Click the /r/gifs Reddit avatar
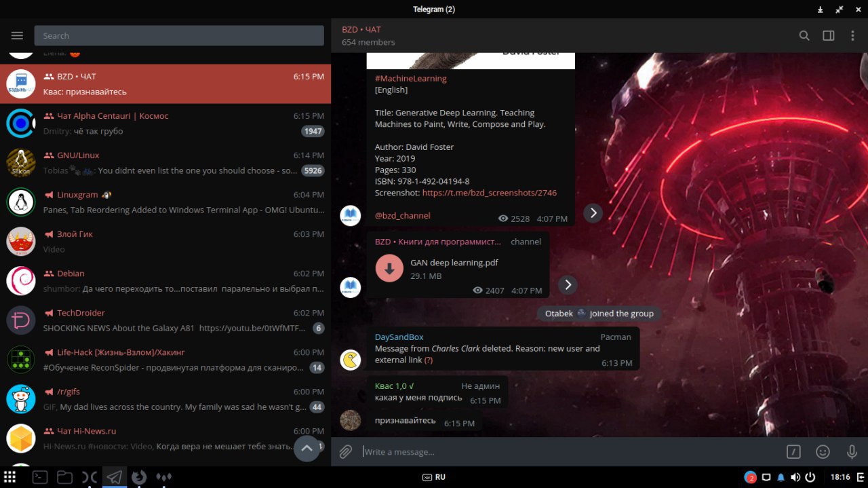 pyautogui.click(x=21, y=399)
